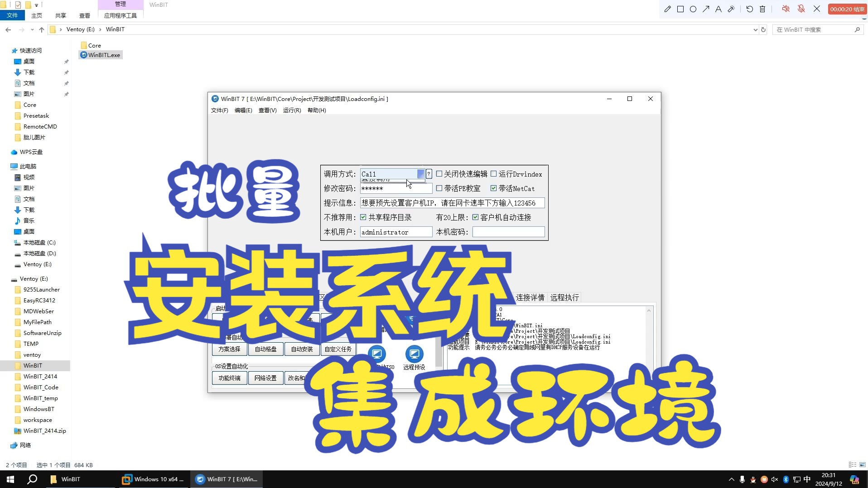Click the 网络设置 button
The image size is (868, 488).
pos(265,378)
